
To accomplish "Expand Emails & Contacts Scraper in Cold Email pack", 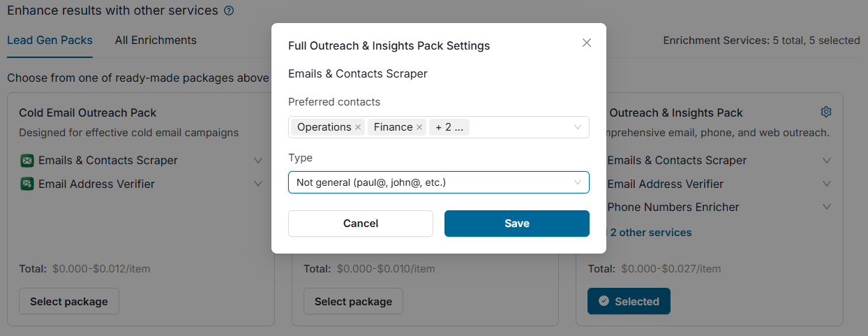I will [x=258, y=161].
